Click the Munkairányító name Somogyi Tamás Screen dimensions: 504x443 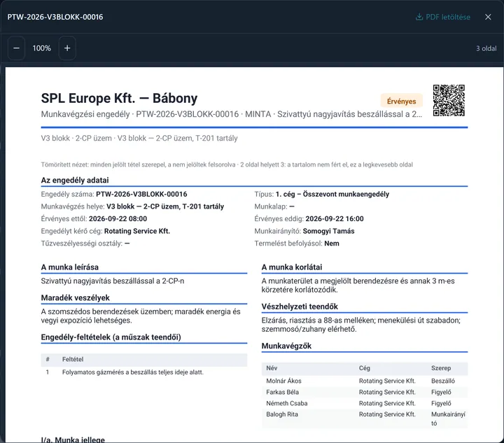click(328, 231)
